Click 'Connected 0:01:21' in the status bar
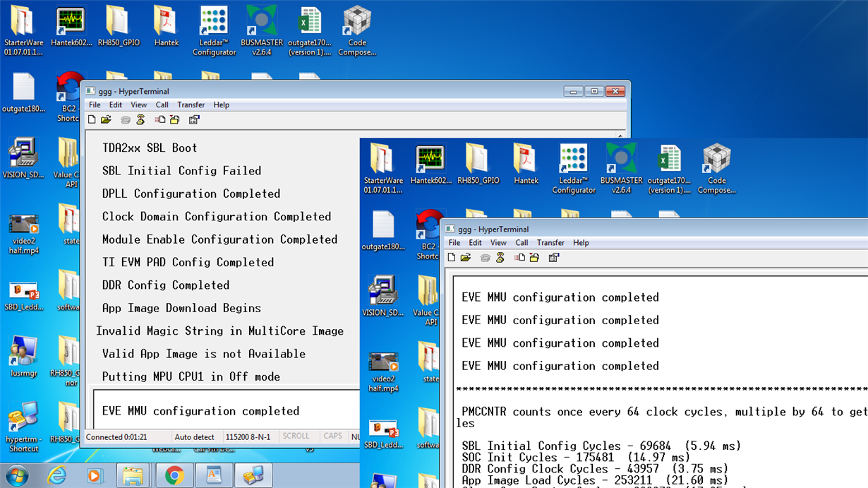868x488 pixels. point(116,437)
